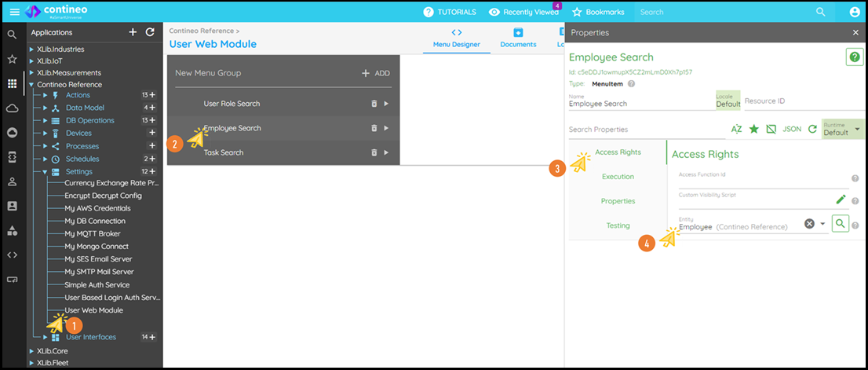
Task: Click the green Entity search icon
Action: [x=840, y=224]
